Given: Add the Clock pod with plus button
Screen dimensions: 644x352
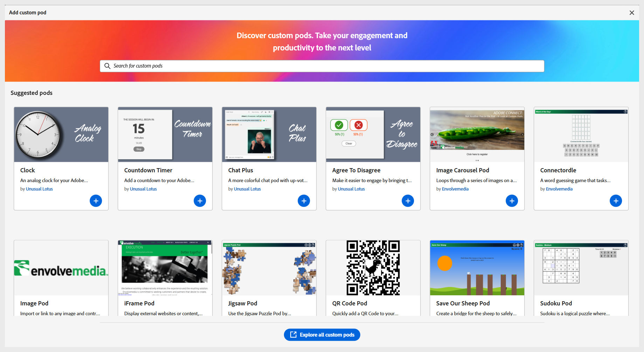Looking at the screenshot, I should (x=96, y=201).
